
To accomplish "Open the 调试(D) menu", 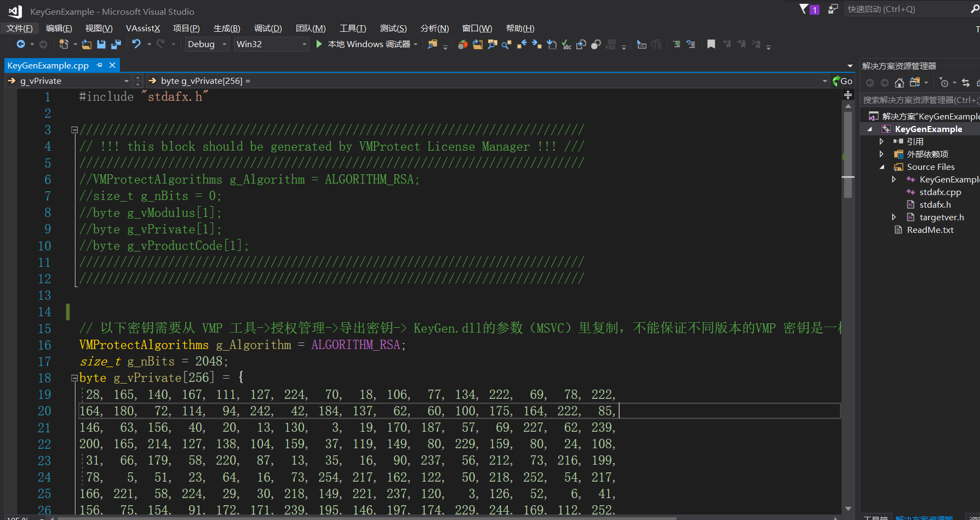I will [x=267, y=28].
